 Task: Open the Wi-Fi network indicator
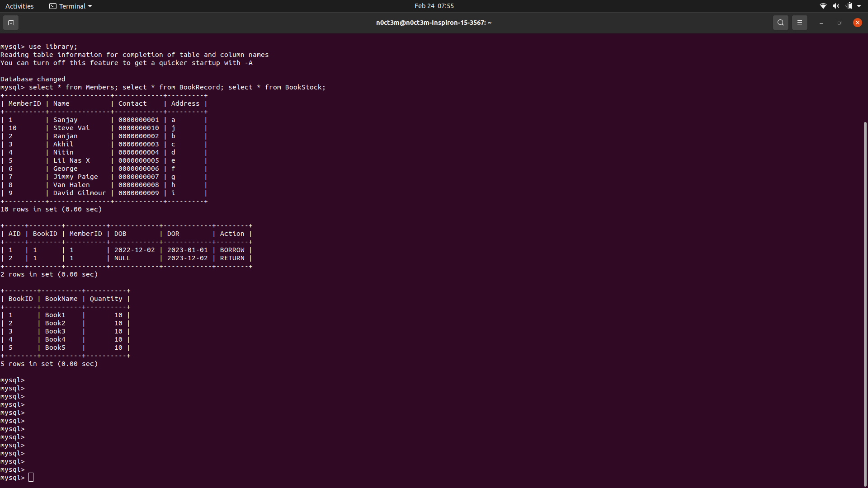pyautogui.click(x=823, y=6)
